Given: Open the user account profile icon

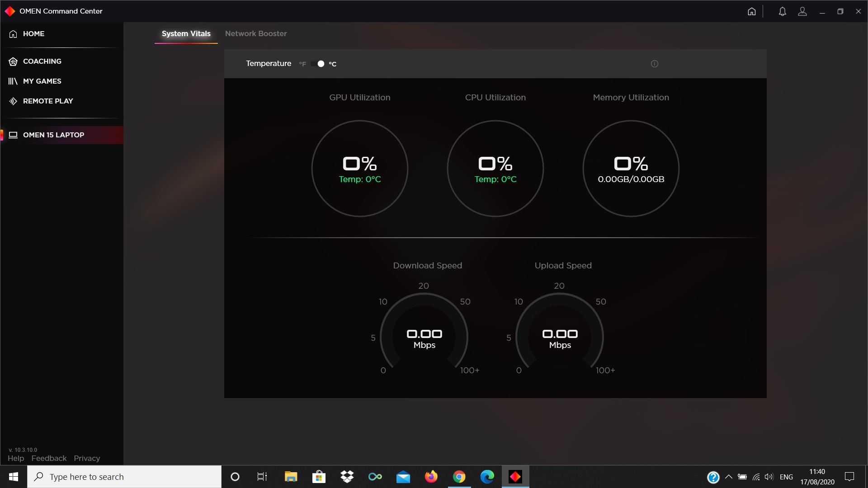Looking at the screenshot, I should 802,11.
